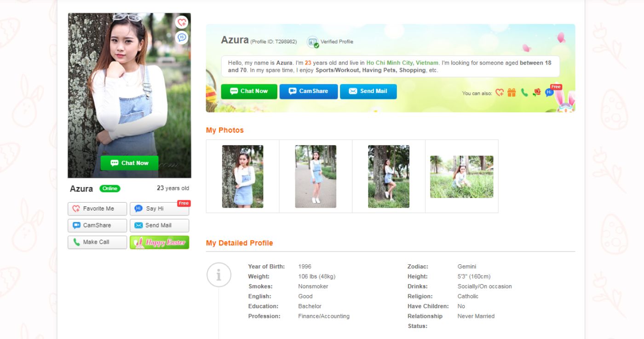This screenshot has height=339, width=644.
Task: Open the second photo of girl standing on the path
Action: coord(316,176)
